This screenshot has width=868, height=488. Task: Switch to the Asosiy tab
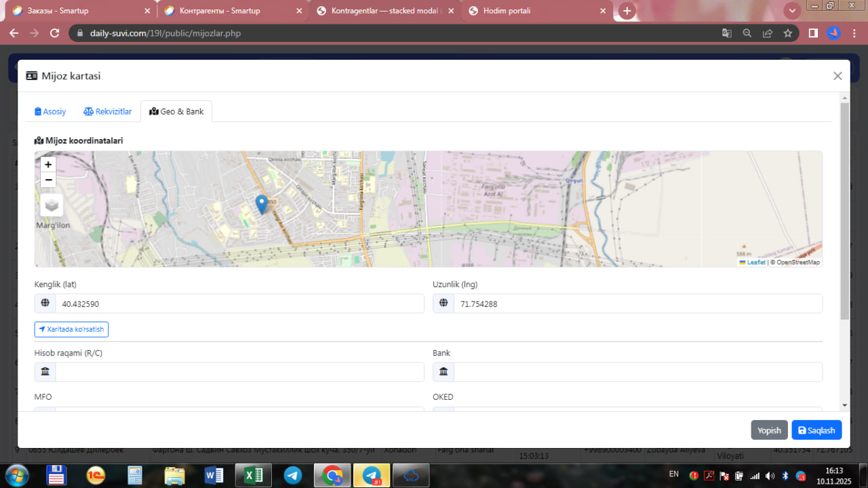pyautogui.click(x=50, y=111)
